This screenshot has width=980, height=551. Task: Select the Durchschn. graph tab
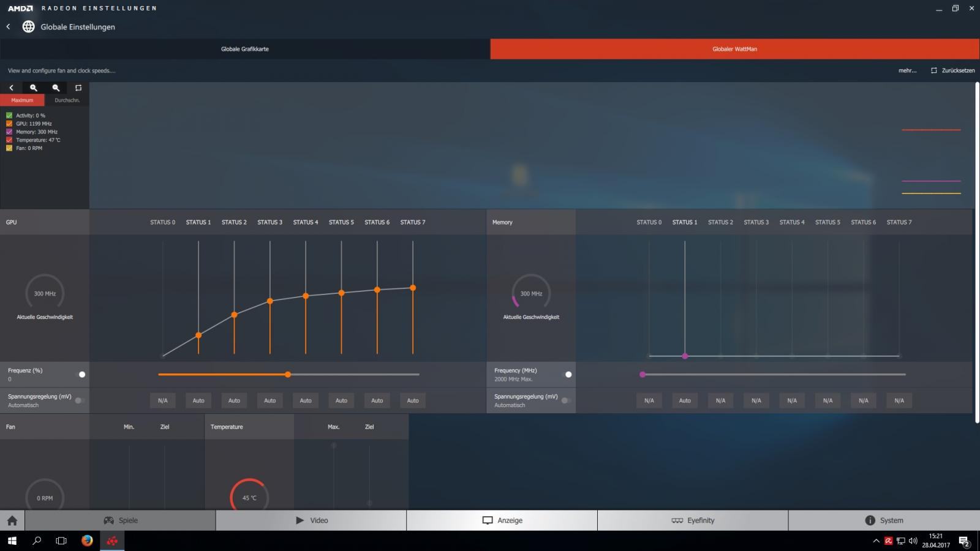click(67, 100)
